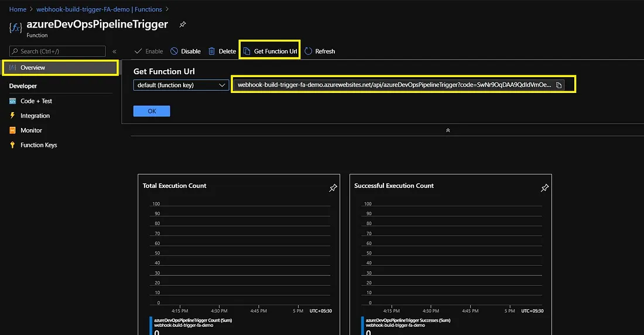Click the Enable toolbar button
Viewport: 644px width, 335px height.
[x=149, y=51]
